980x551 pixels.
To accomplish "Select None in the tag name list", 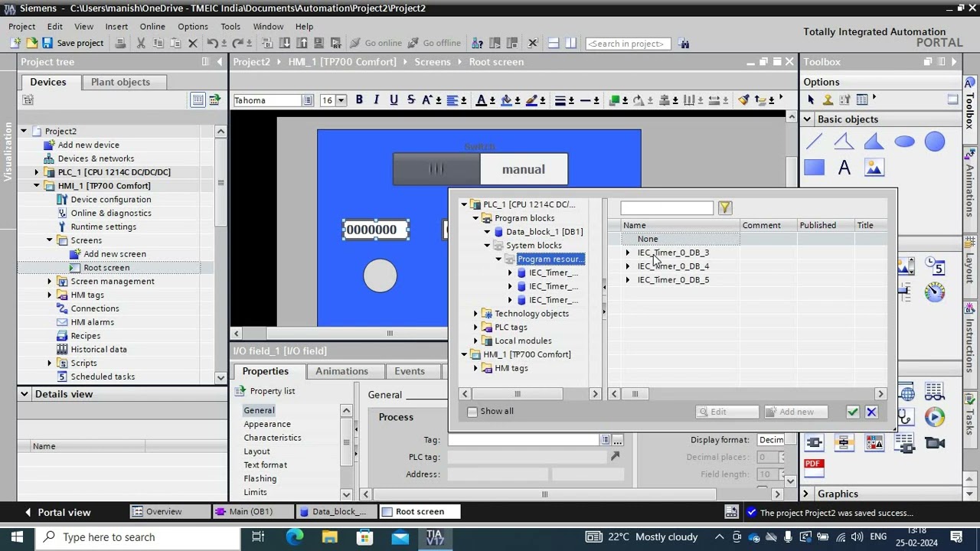I will click(x=648, y=239).
